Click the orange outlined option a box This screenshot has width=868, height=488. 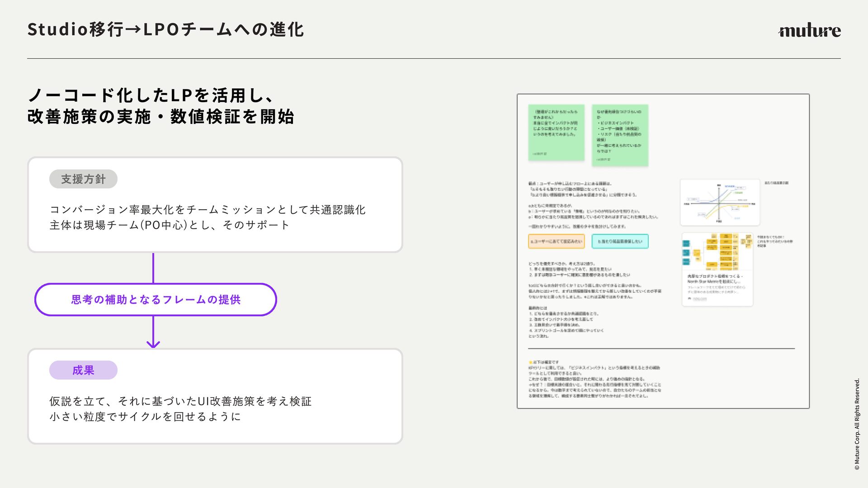point(556,241)
